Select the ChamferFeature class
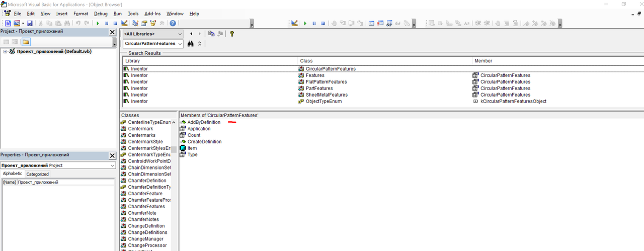 (x=145, y=194)
